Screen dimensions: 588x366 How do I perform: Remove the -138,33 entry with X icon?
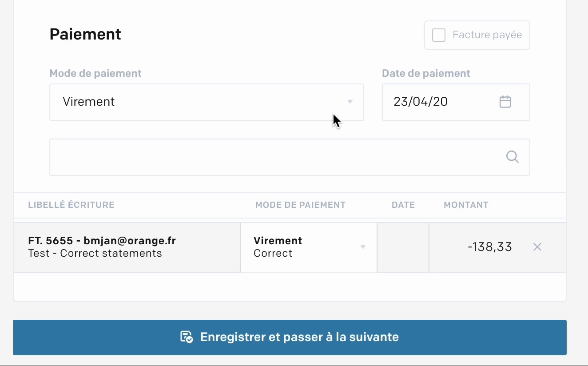point(537,247)
